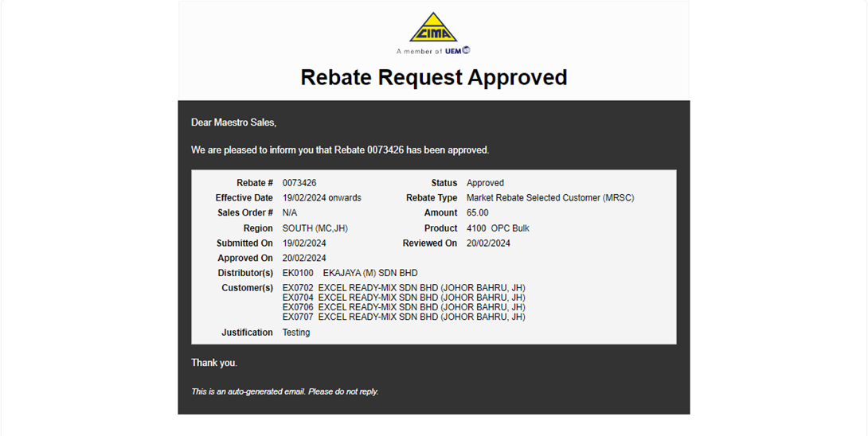Click the 'Customer(s)' label

point(248,288)
